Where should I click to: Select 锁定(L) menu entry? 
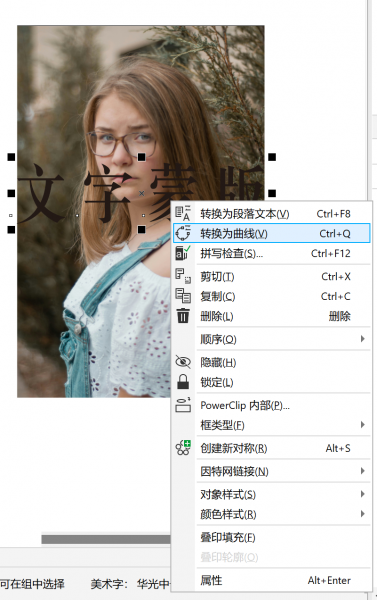click(272, 382)
